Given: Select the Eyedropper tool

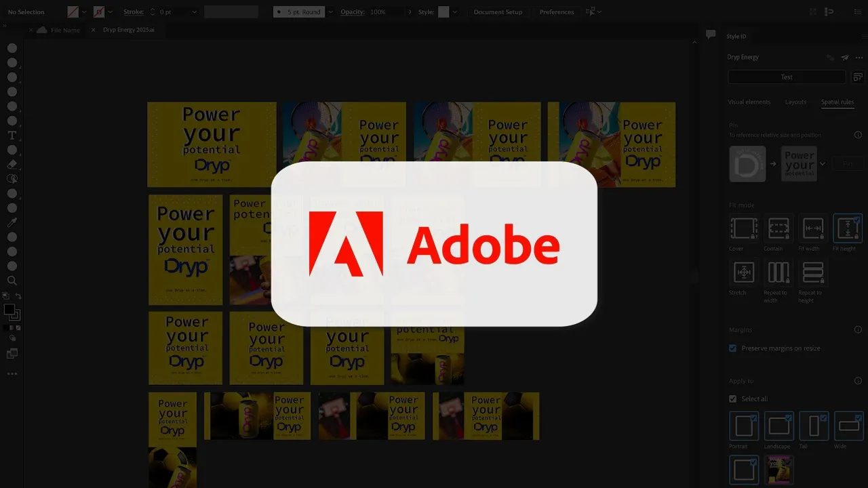Looking at the screenshot, I should [12, 222].
